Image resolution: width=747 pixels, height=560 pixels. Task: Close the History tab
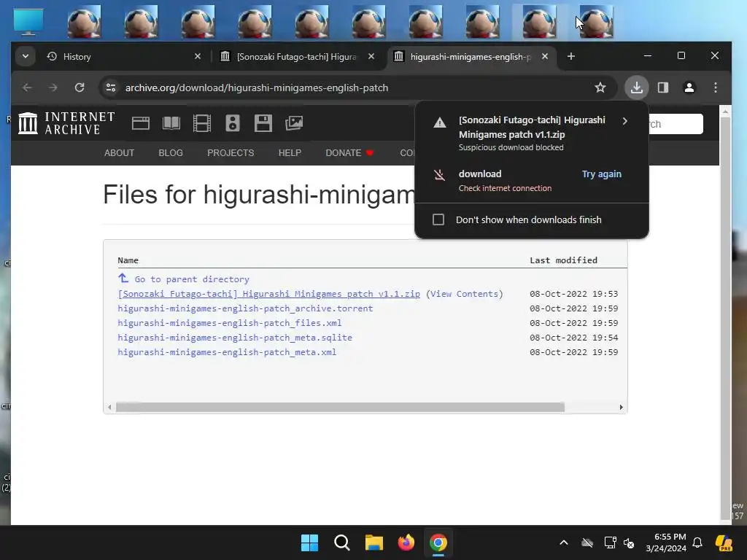click(x=198, y=57)
